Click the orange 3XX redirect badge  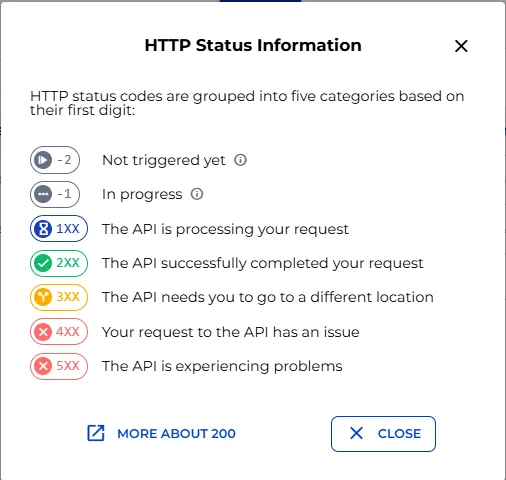point(59,297)
